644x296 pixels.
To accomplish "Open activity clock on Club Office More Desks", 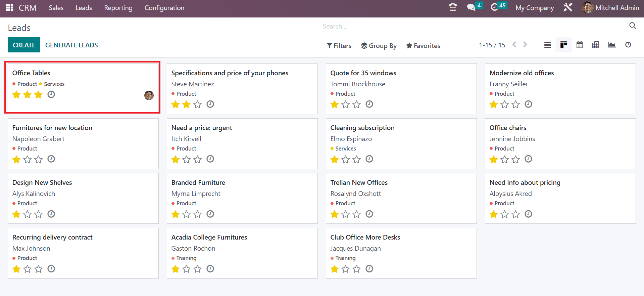I will [369, 269].
